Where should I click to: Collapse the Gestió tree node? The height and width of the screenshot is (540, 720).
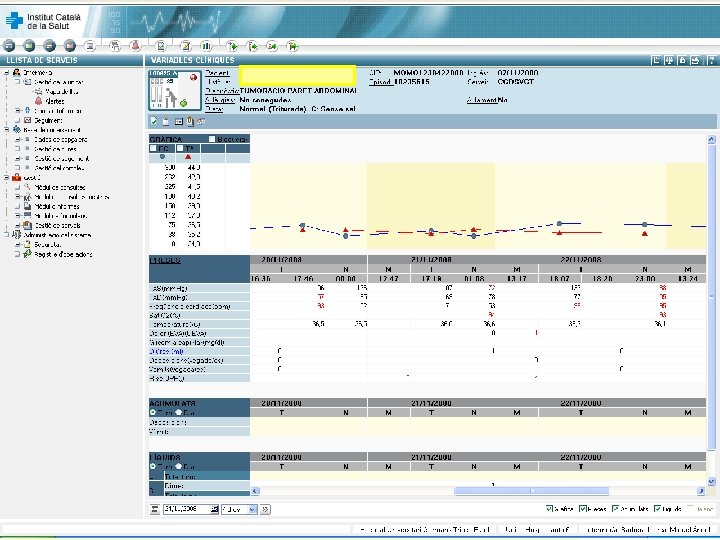tap(6, 177)
